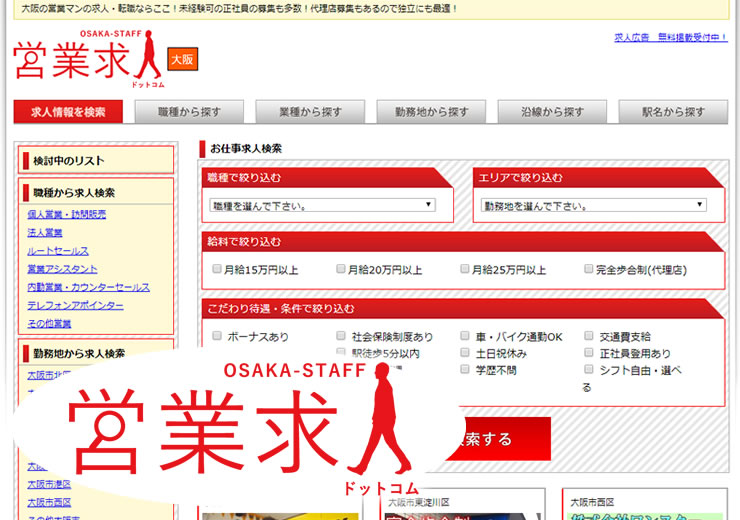Click the 営業求人 site logo in header
This screenshot has width=740, height=520.
tap(89, 59)
